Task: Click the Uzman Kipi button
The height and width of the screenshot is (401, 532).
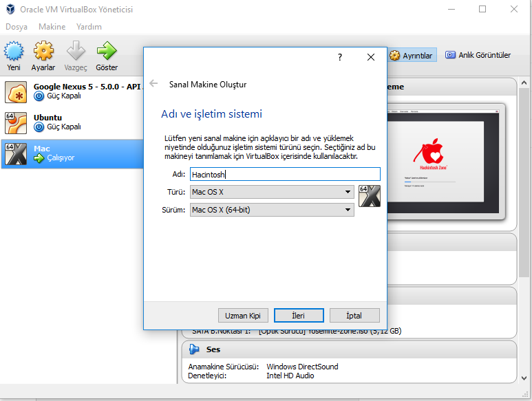Action: coord(243,316)
